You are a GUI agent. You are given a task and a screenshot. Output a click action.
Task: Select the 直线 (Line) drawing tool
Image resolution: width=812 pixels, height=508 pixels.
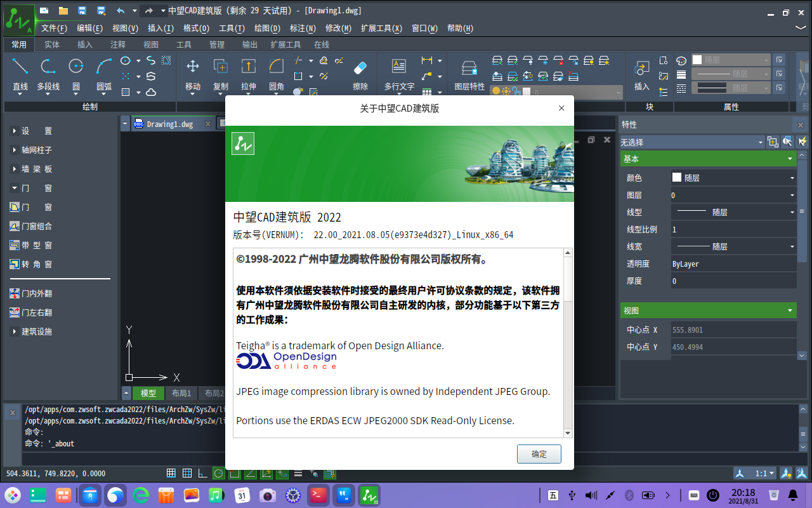20,75
